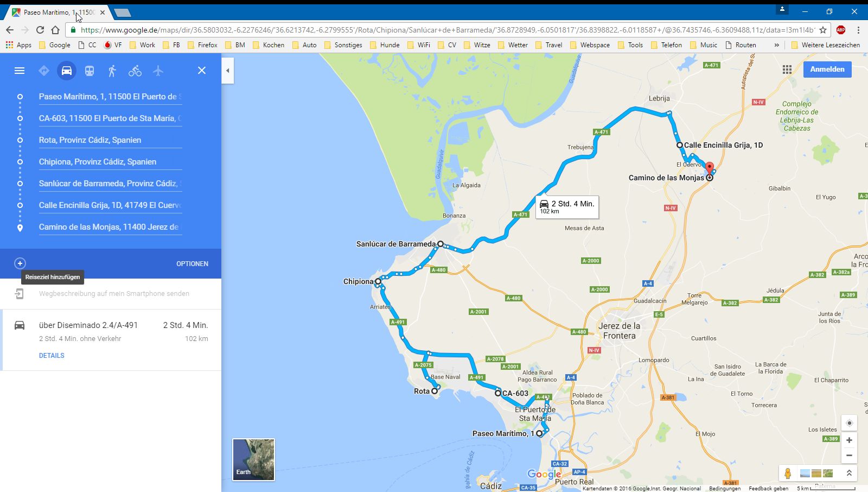868x492 pixels.
Task: Open the Firefox bookmarks folder
Action: [202, 45]
